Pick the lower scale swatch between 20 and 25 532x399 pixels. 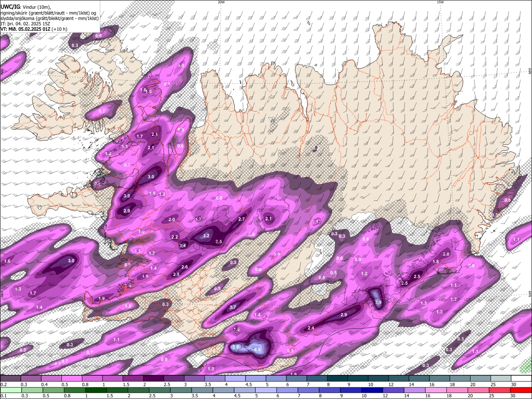pos(478,390)
